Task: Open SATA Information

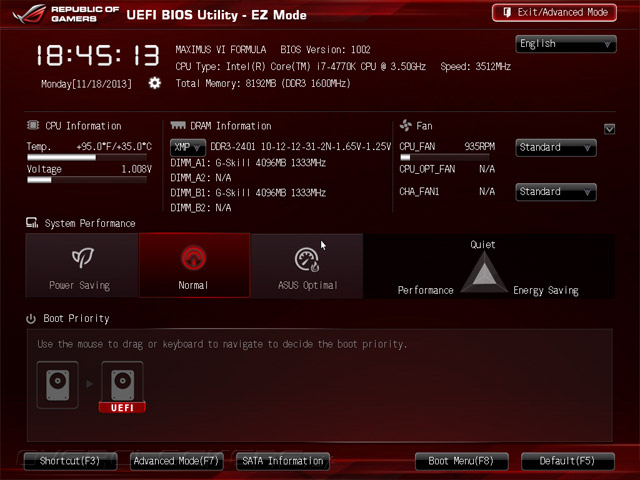Action: click(x=282, y=461)
